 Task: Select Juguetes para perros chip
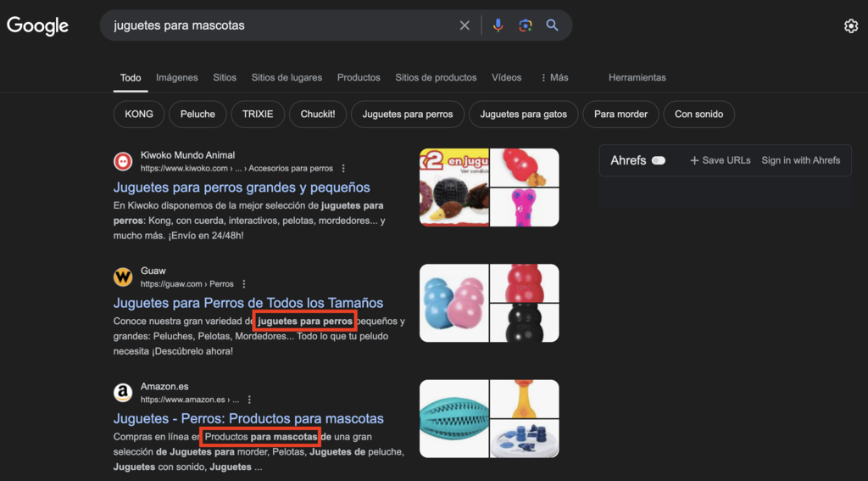(408, 115)
